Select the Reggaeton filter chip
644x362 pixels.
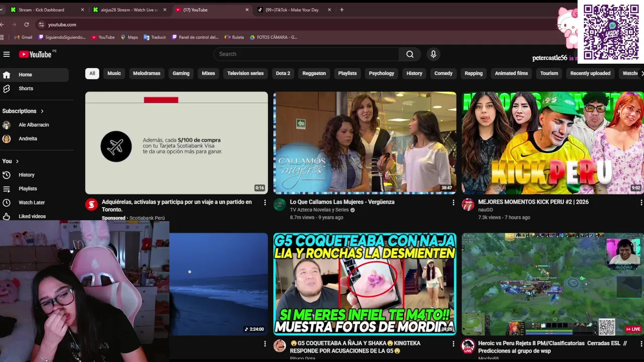314,73
